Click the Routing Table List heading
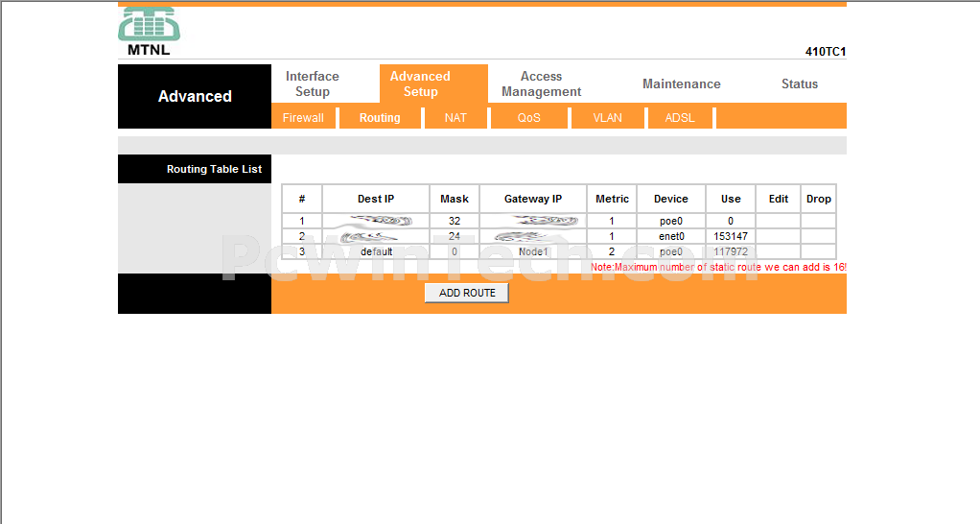The height and width of the screenshot is (524, 980). click(214, 169)
